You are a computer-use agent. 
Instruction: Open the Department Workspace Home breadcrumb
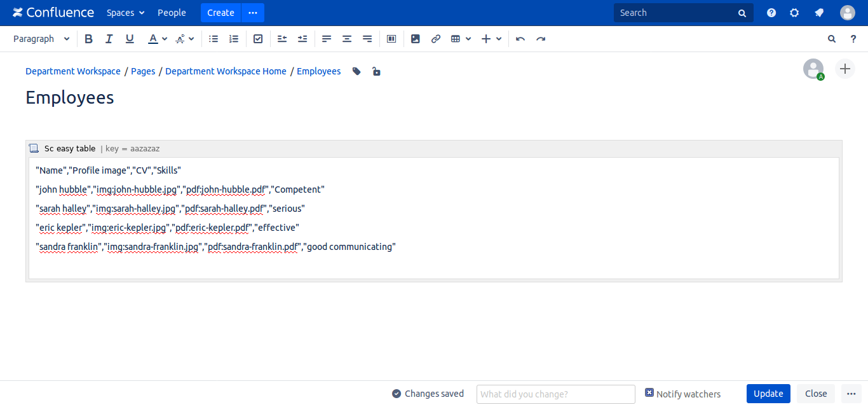226,71
